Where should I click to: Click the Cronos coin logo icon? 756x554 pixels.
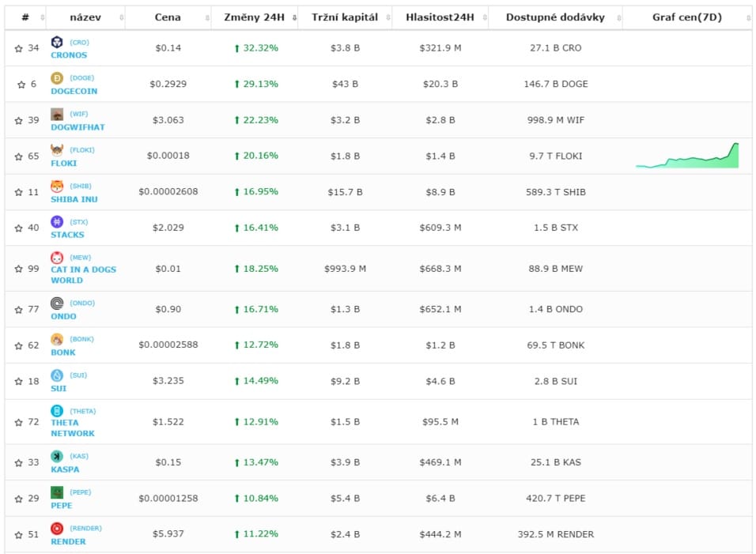(57, 42)
